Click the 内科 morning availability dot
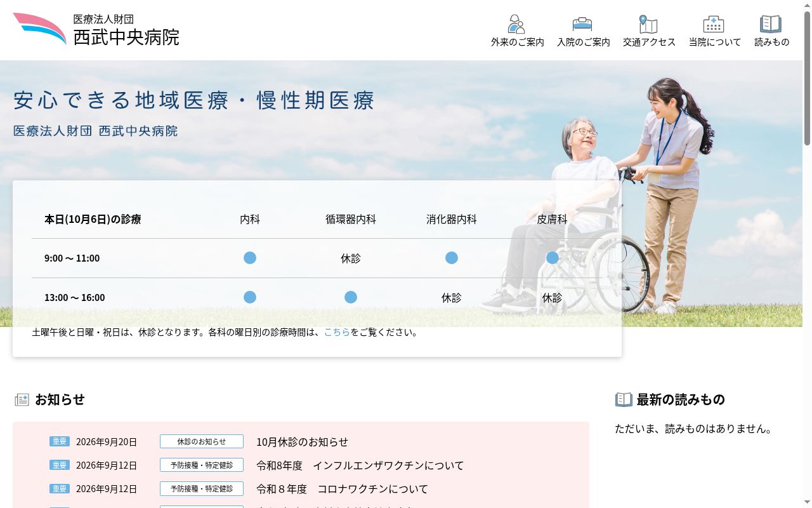812x508 pixels. pos(250,258)
